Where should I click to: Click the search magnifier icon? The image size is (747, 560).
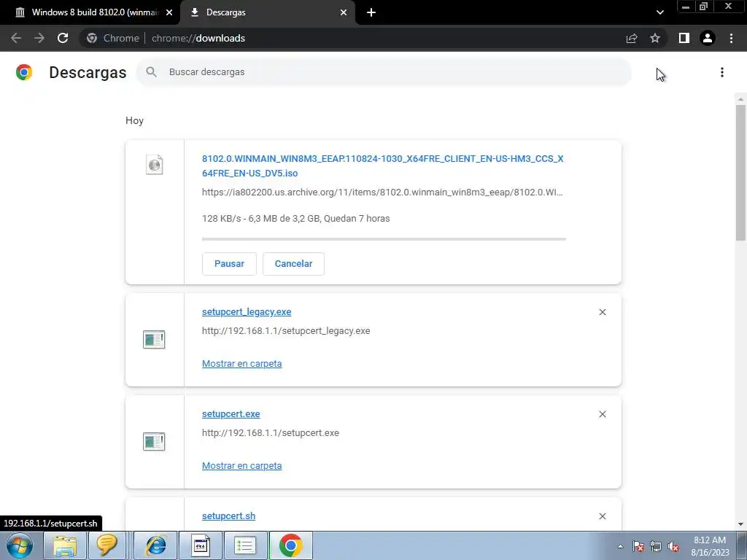(152, 72)
